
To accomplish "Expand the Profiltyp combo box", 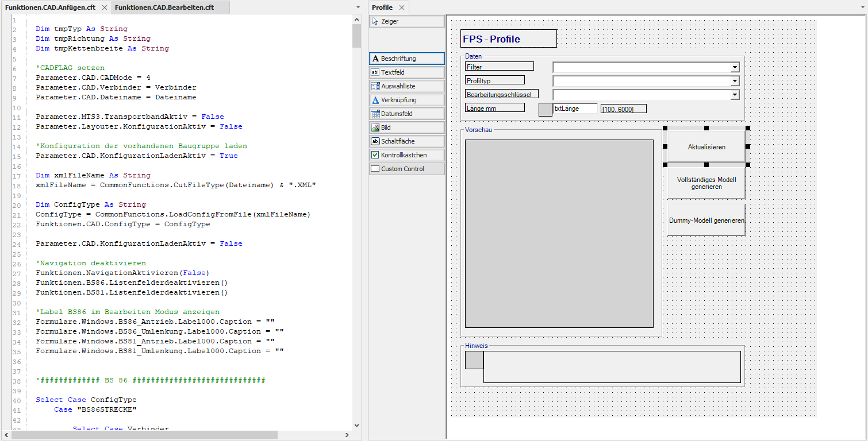I will (734, 81).
